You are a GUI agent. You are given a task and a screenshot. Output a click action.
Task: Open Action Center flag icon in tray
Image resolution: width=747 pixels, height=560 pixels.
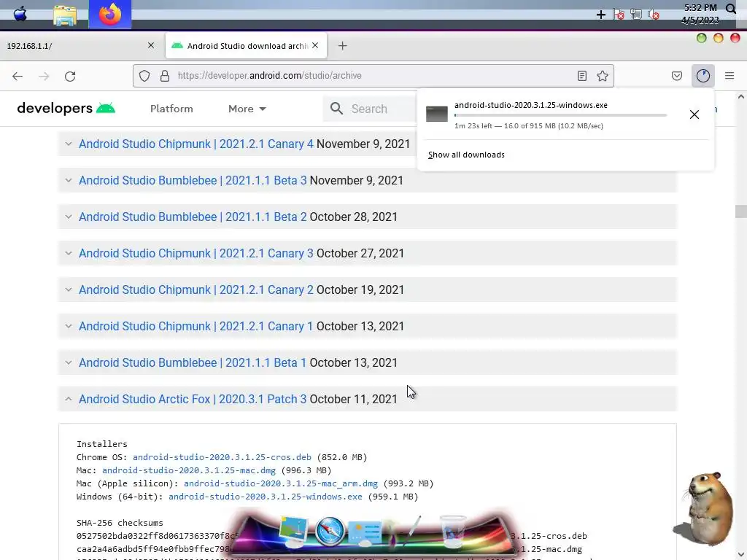(619, 15)
